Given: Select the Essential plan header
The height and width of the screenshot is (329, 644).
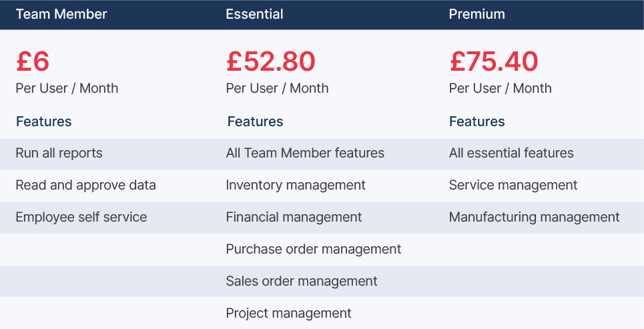Looking at the screenshot, I should point(255,14).
